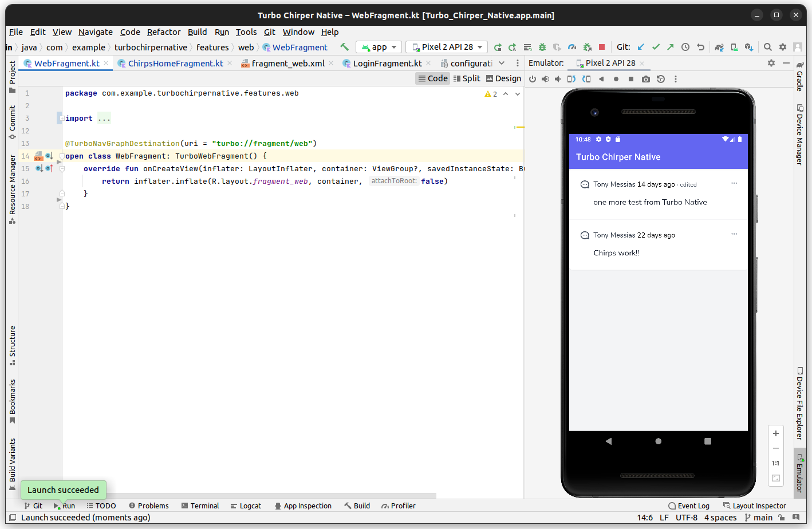Open options for 'Chirps work!!' chirp

click(x=734, y=234)
